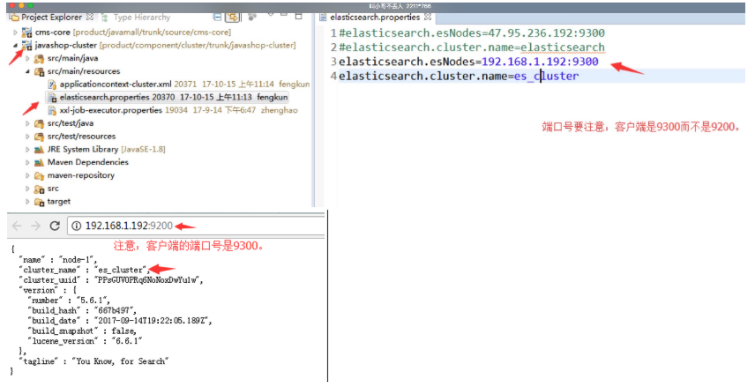Select xxl-job-executor.properties in the tree
Image resolution: width=748 pixels, height=382 pixels.
[111, 110]
